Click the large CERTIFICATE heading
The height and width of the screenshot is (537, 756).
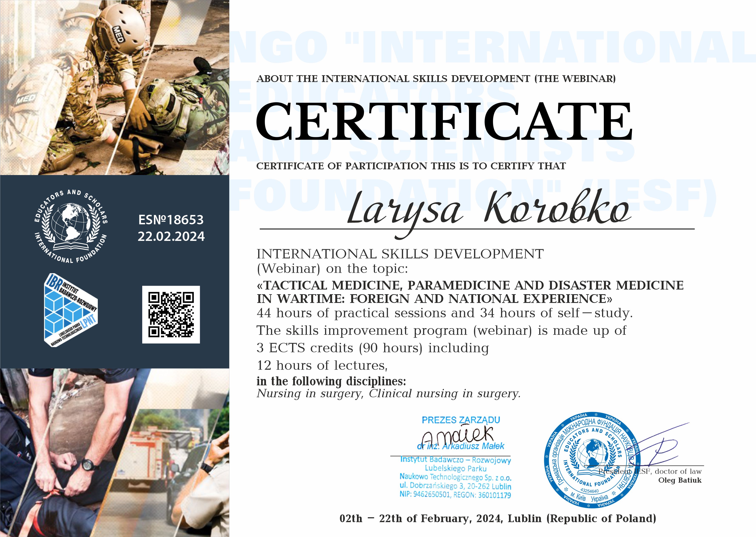point(444,121)
